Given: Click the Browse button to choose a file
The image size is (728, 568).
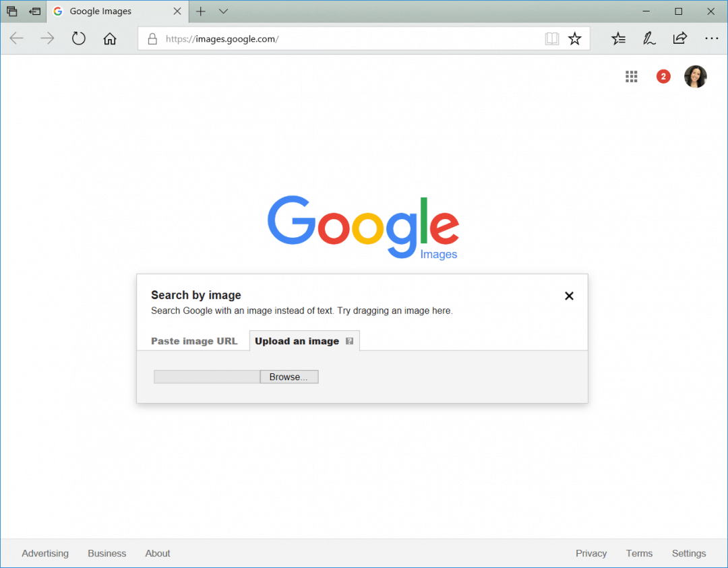Looking at the screenshot, I should 289,376.
